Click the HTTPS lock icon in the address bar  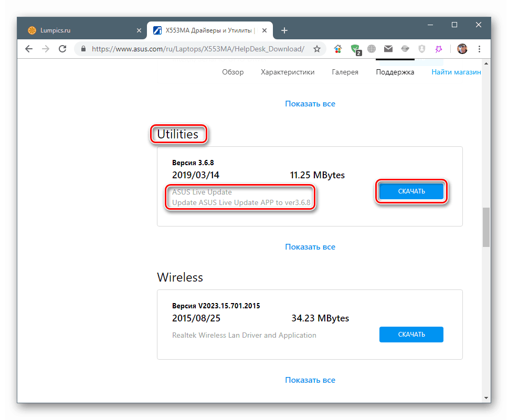83,48
